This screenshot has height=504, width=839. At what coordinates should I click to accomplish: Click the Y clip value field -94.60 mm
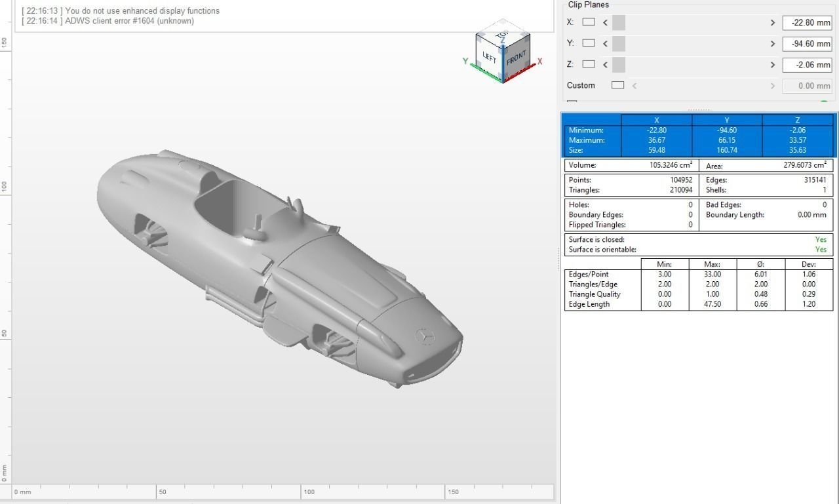coord(807,44)
